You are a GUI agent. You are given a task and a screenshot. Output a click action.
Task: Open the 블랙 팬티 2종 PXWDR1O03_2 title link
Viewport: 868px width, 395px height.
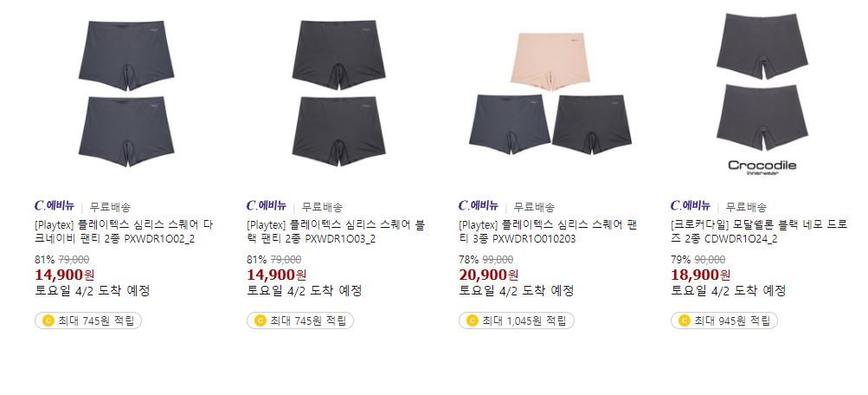click(336, 232)
